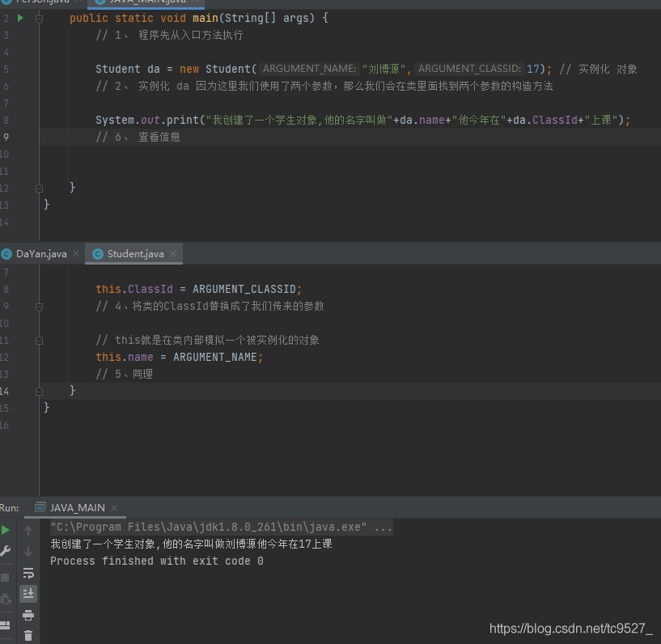Toggle the fold marker at Student.java line 11
Screen dimensions: 661x644
[39, 341]
